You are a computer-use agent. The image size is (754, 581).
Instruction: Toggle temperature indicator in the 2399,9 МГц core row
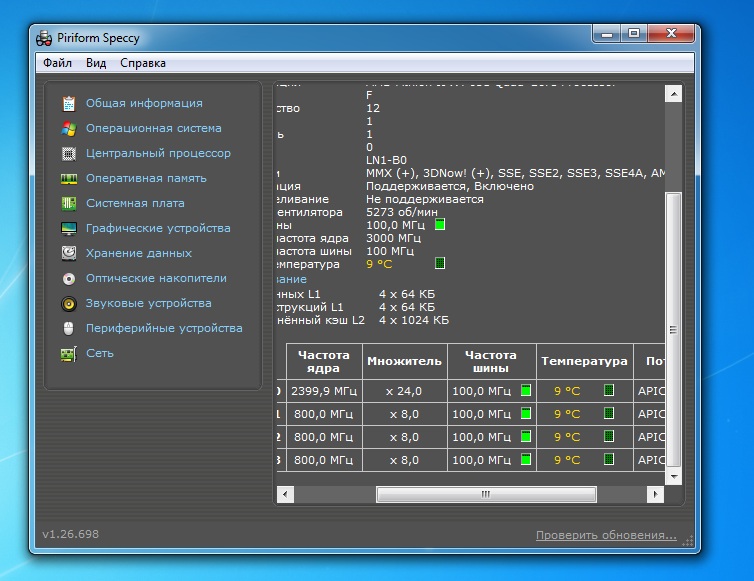608,391
